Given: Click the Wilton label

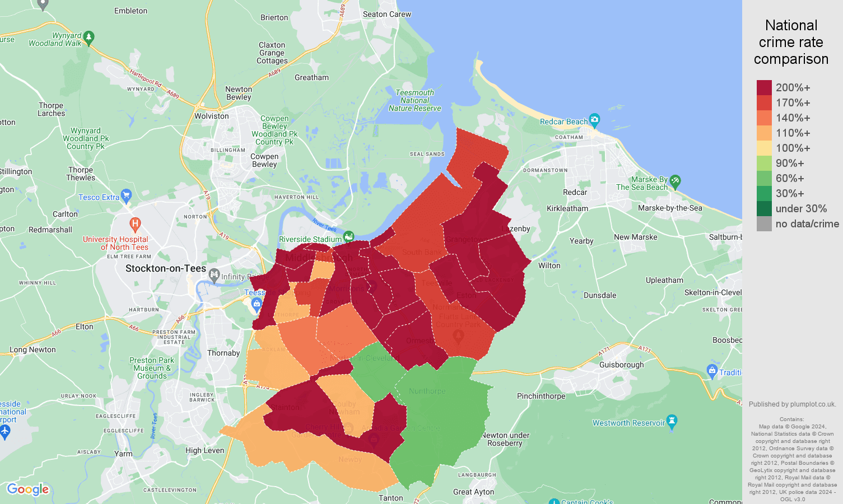Looking at the screenshot, I should [549, 265].
